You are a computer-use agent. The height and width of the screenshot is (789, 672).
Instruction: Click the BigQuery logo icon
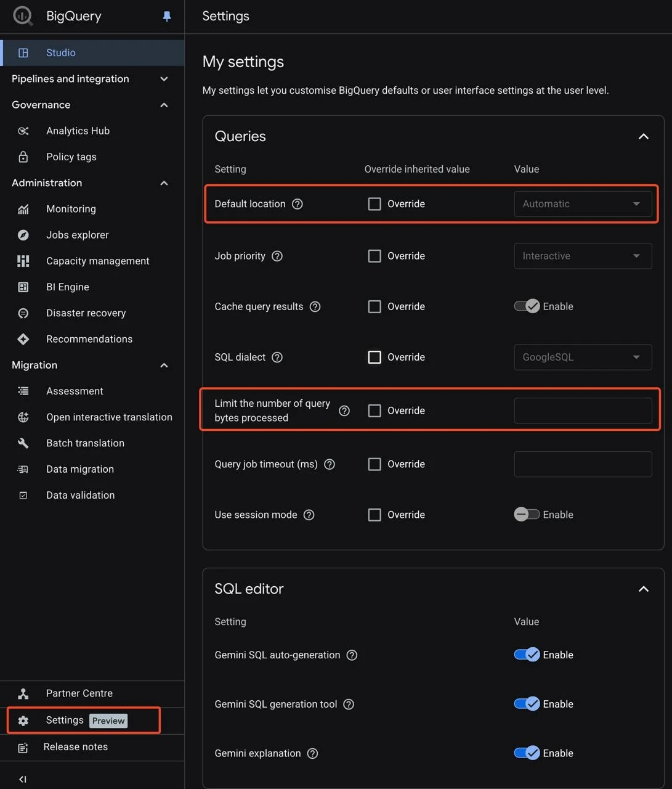coord(23,16)
